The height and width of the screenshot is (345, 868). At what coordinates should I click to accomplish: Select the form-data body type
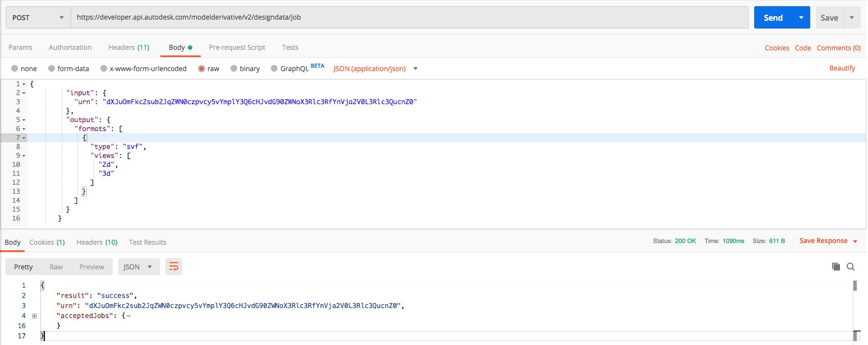[x=68, y=69]
